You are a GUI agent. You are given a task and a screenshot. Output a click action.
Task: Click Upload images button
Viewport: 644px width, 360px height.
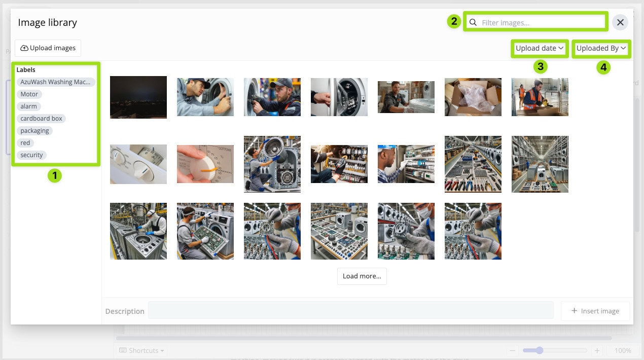48,48
